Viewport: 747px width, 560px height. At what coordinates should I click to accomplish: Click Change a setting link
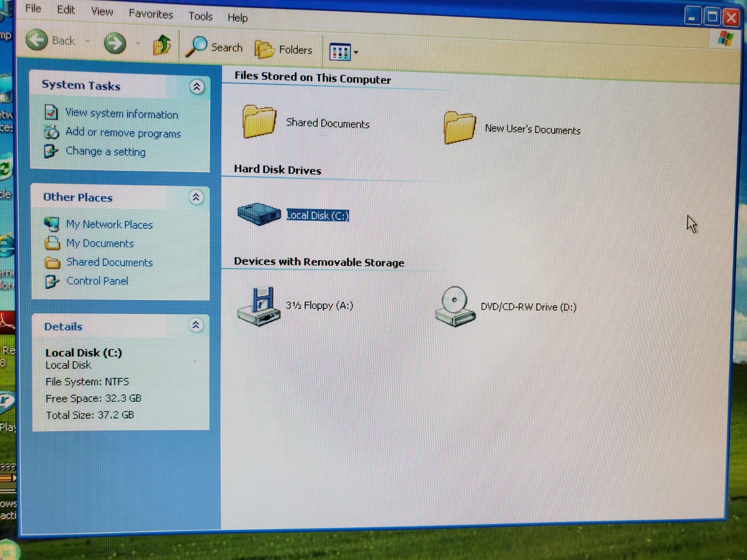click(x=106, y=151)
